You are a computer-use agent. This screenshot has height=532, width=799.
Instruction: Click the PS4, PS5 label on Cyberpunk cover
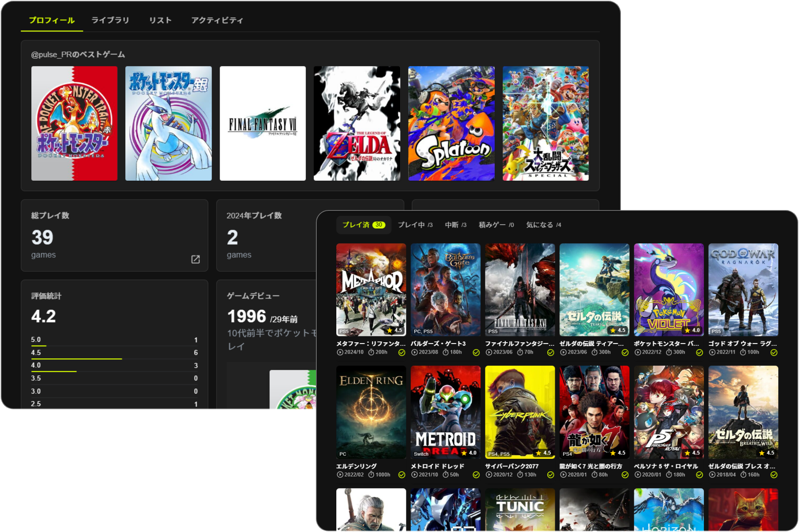click(x=499, y=454)
